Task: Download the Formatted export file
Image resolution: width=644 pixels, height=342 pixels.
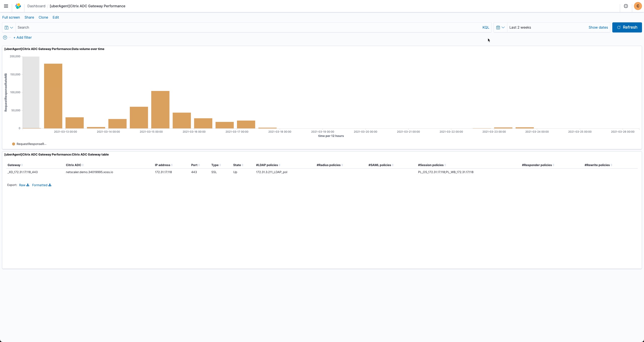Action: (42, 185)
